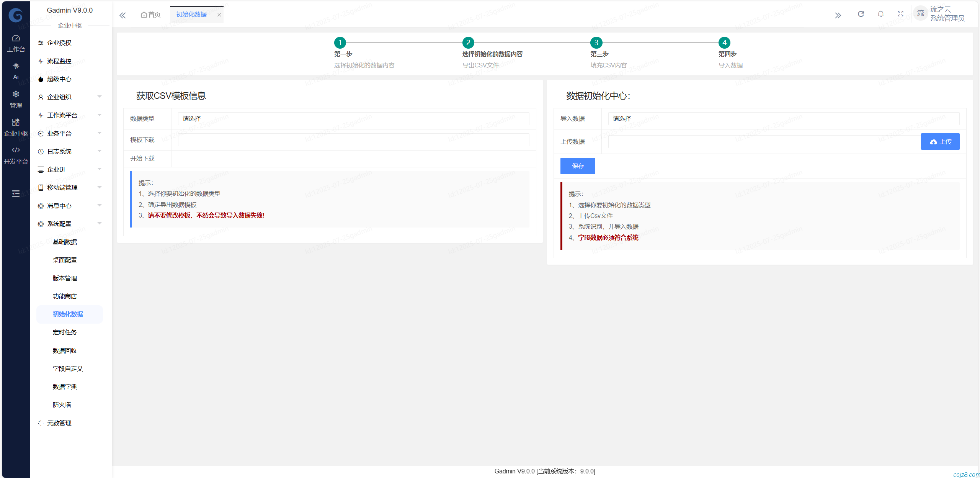Collapse the side menu with hamburger icon
The width and height of the screenshot is (980, 478).
[16, 193]
